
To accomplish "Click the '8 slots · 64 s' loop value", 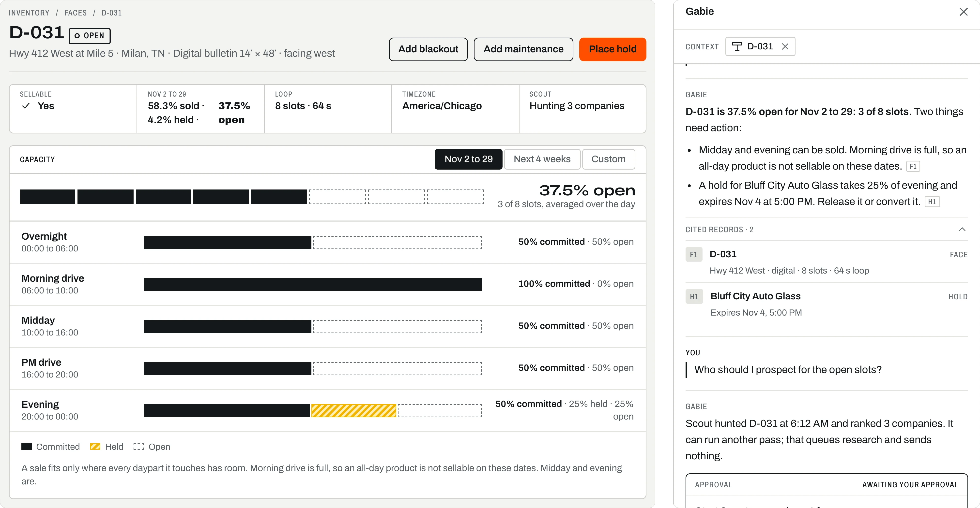I will point(303,106).
